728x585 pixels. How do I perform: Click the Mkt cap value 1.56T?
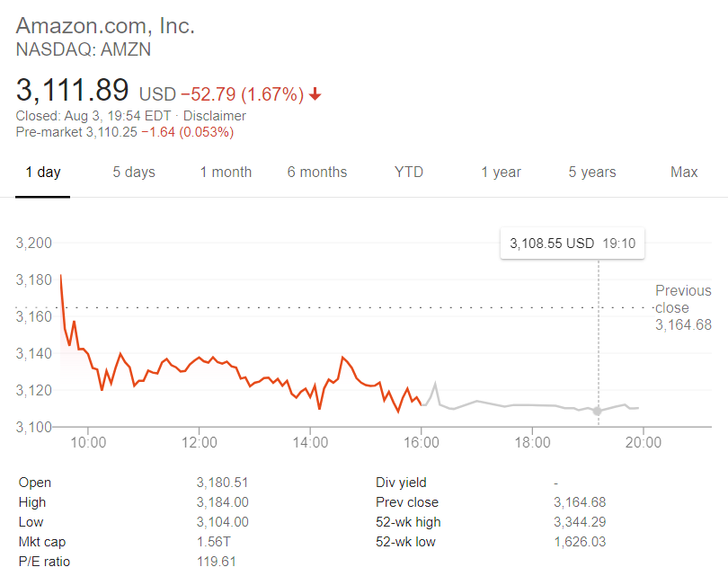(212, 542)
